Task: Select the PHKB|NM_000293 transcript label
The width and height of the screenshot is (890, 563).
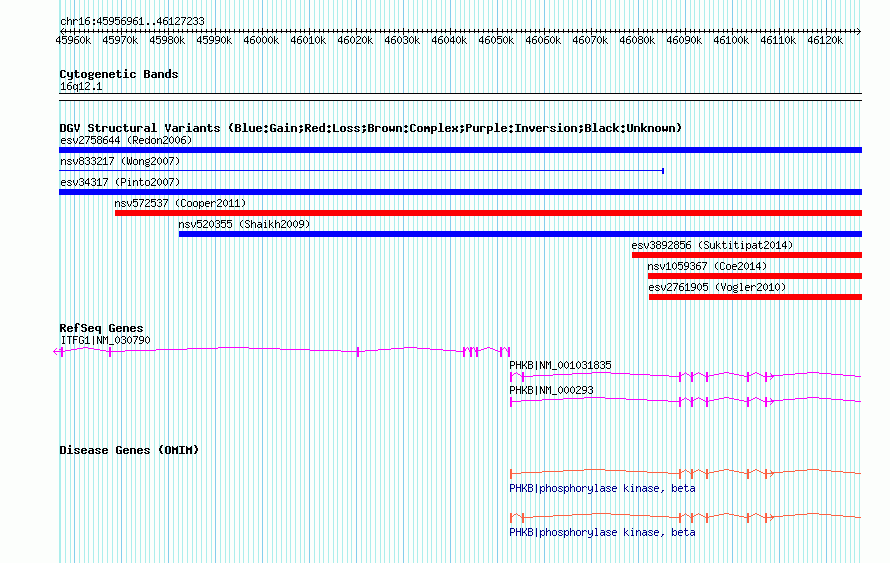Action: click(551, 390)
